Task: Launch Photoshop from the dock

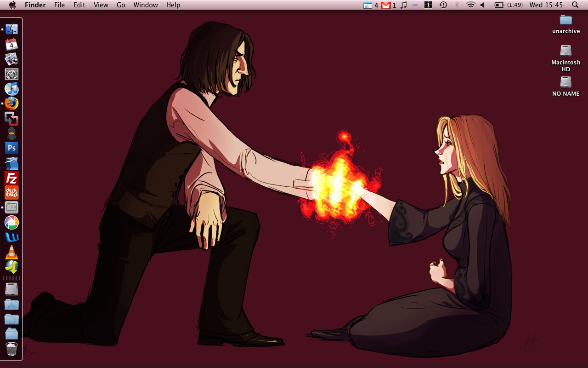Action: pyautogui.click(x=11, y=148)
